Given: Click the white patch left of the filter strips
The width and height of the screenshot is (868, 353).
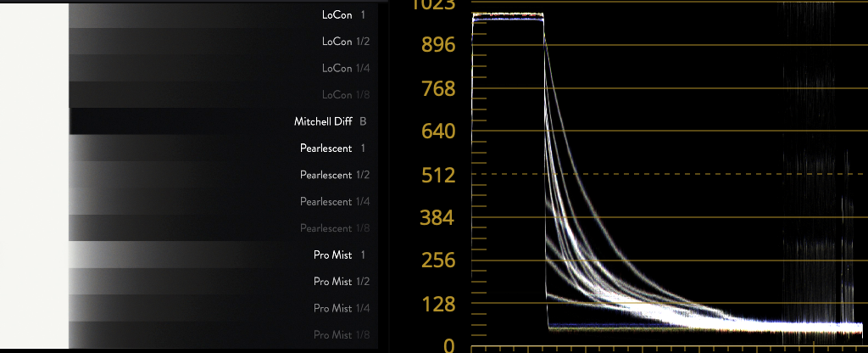Looking at the screenshot, I should tap(34, 176).
